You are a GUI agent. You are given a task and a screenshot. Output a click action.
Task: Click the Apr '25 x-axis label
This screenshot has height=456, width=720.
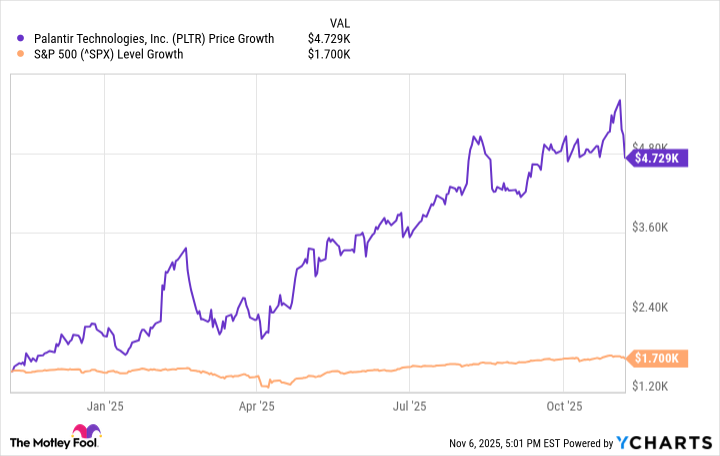click(257, 406)
